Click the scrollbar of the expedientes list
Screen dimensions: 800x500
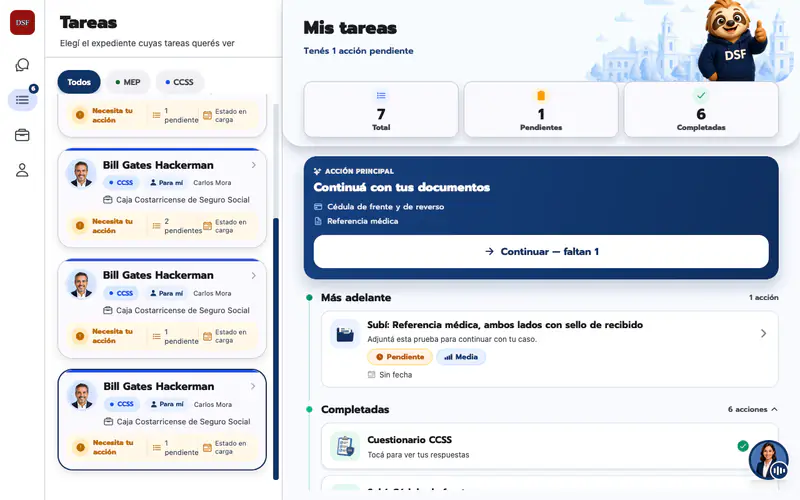[276, 348]
